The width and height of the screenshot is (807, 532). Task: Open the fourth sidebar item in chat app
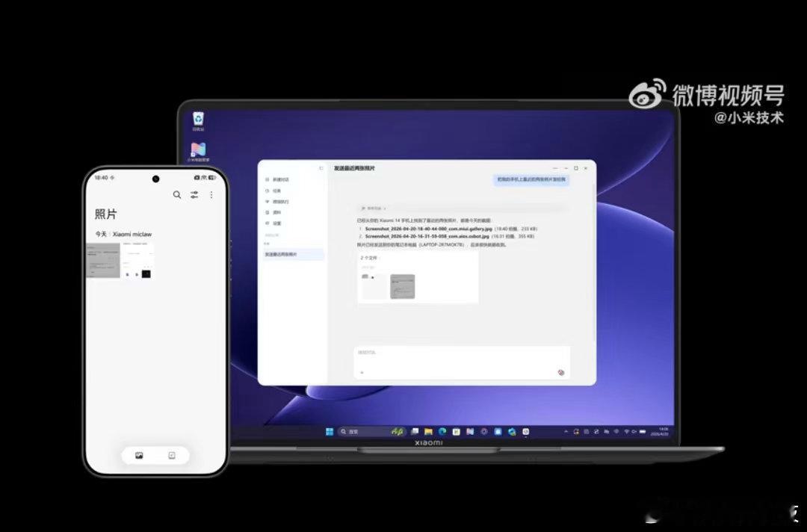pos(273,212)
